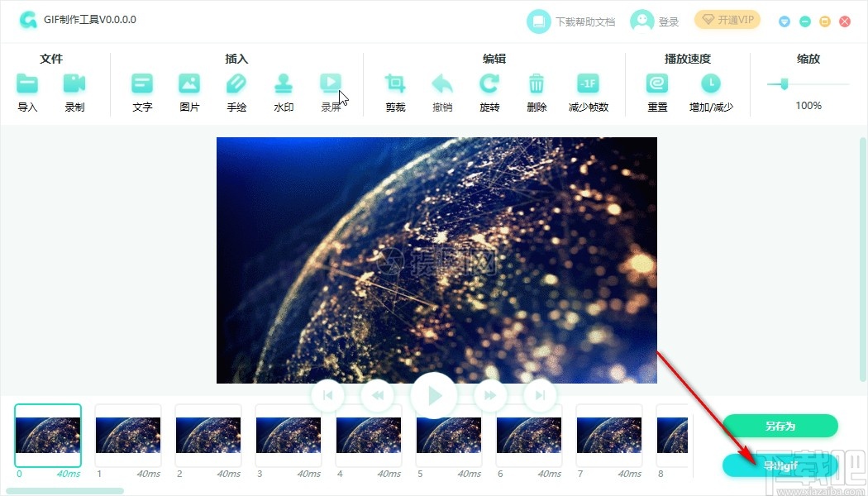The height and width of the screenshot is (496, 868).
Task: Insert a picture with the 图片 icon
Action: pyautogui.click(x=189, y=83)
